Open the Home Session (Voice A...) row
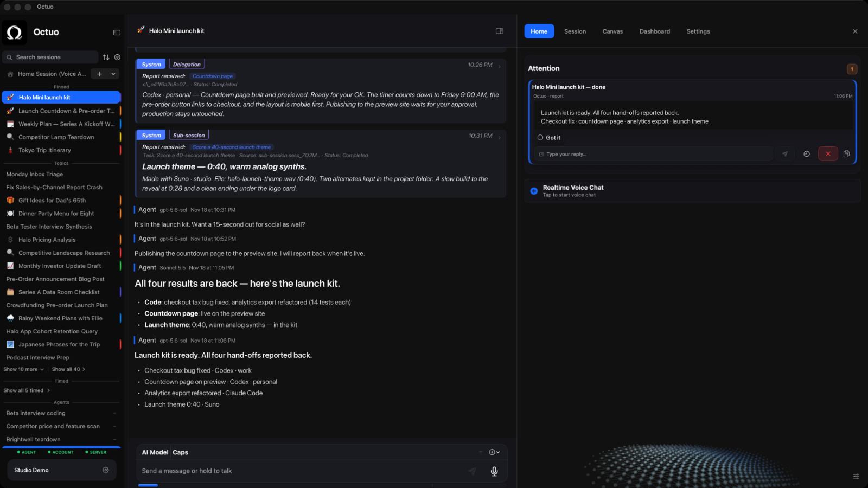 click(46, 74)
